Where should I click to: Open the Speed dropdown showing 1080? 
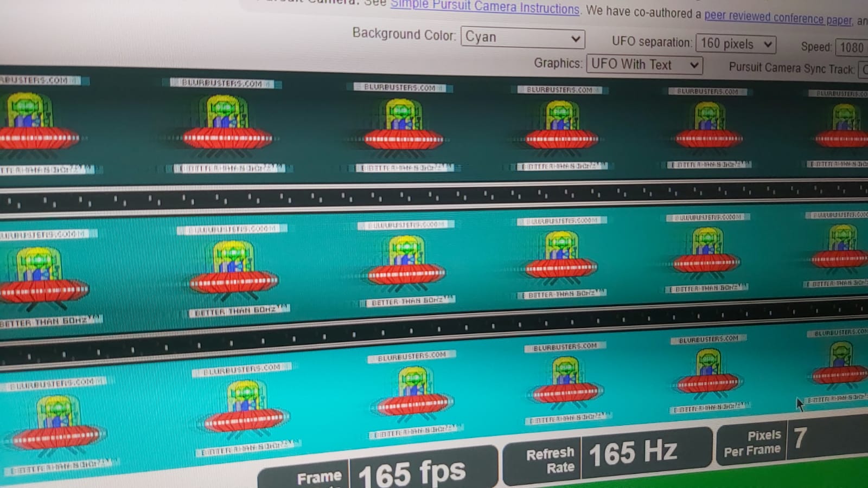coord(852,48)
